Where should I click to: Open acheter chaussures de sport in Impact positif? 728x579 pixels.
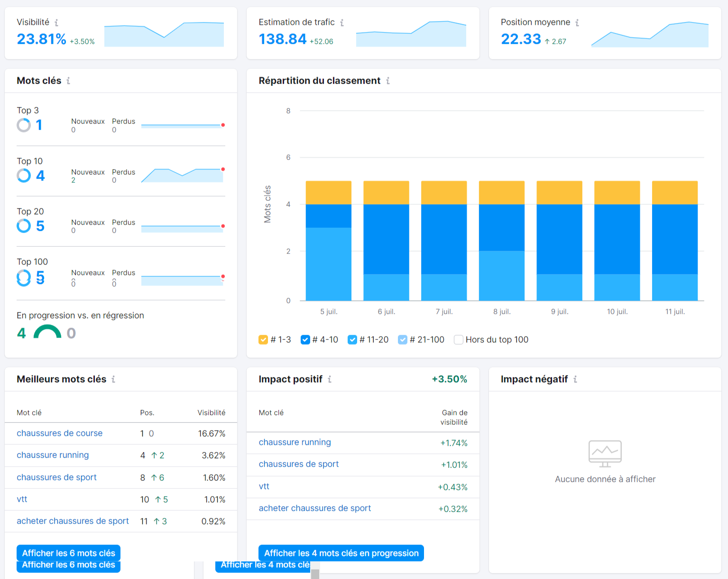click(315, 508)
